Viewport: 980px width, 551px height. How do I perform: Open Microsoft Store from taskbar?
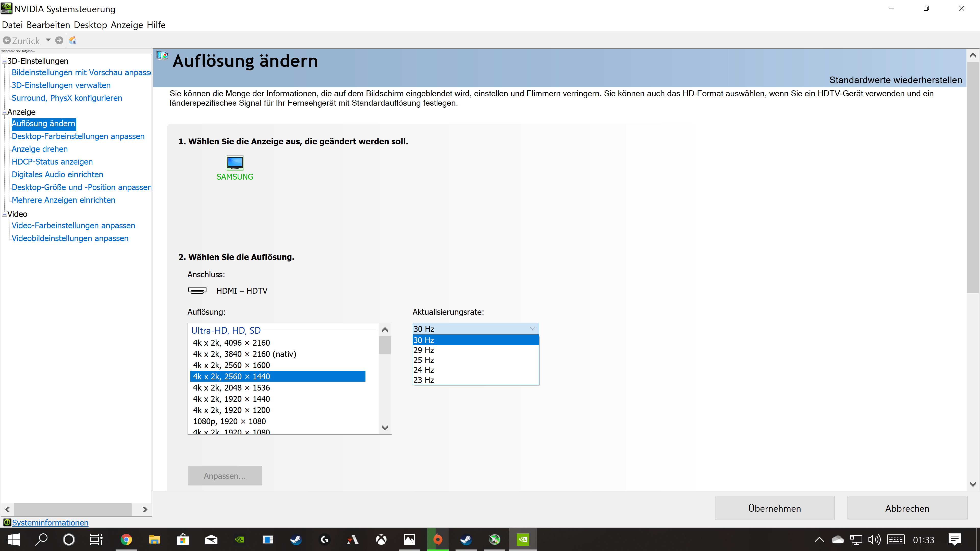pos(183,540)
